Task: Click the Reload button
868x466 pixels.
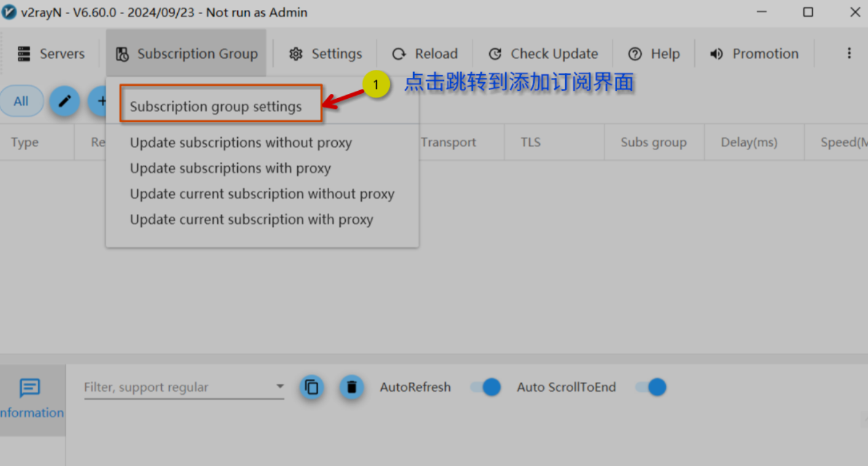Action: [x=425, y=54]
